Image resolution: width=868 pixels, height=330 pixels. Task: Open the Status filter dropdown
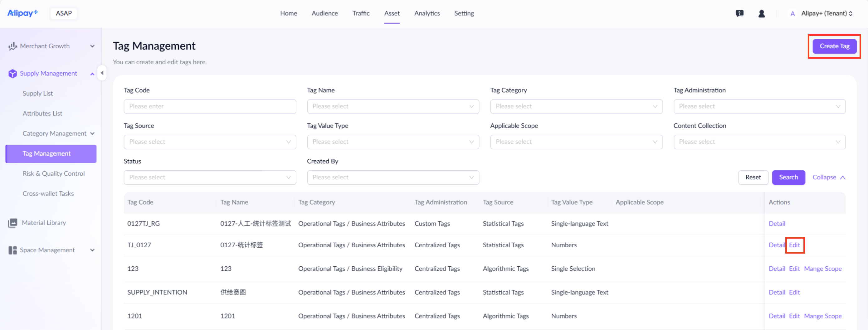tap(210, 177)
